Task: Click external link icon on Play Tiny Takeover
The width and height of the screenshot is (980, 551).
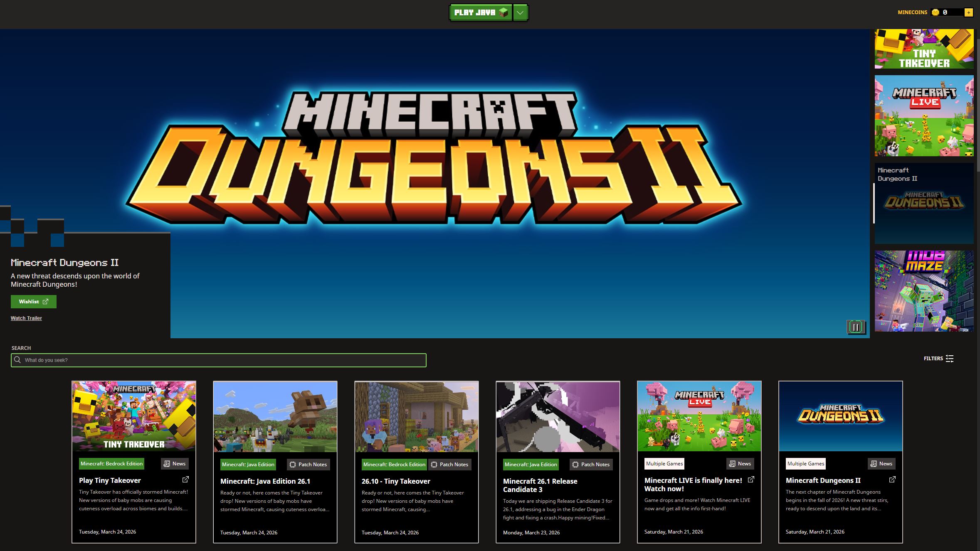Action: click(x=185, y=480)
